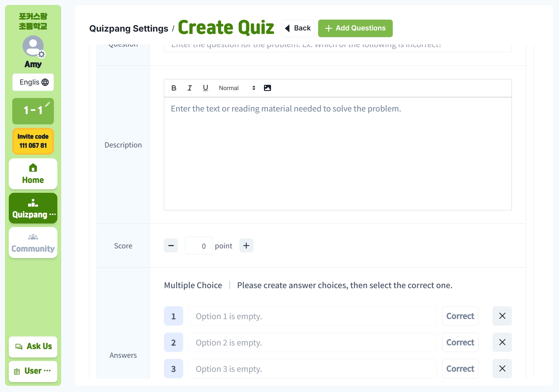Toggle italic formatting in description editor

coord(190,88)
